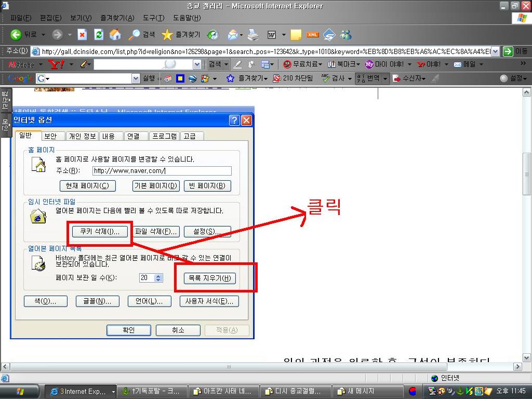Open 수신자 in the Google toolbar
532x399 pixels.
click(409, 78)
